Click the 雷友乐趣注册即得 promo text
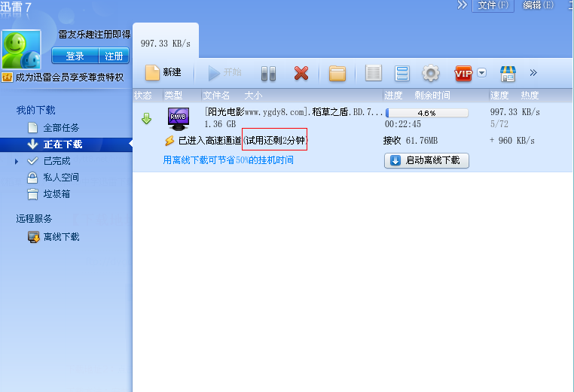The height and width of the screenshot is (392, 574). click(x=94, y=35)
